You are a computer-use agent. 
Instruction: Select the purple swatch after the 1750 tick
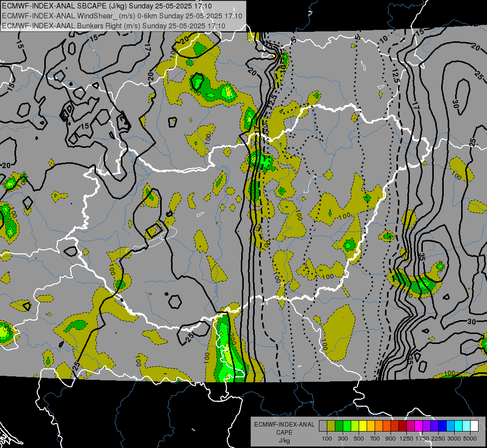(x=426, y=426)
